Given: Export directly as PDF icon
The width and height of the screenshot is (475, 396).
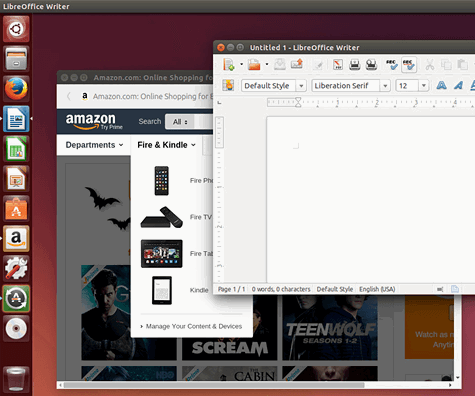Looking at the screenshot, I should coord(338,64).
